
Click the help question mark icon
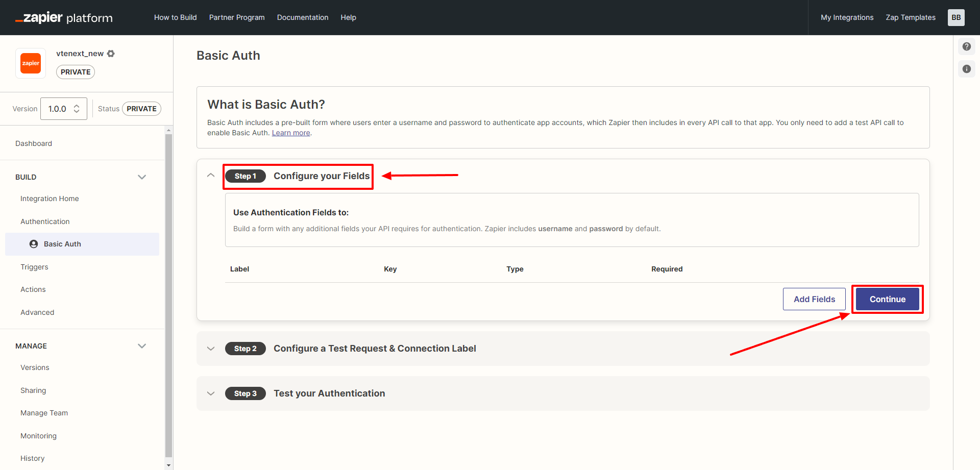point(966,46)
